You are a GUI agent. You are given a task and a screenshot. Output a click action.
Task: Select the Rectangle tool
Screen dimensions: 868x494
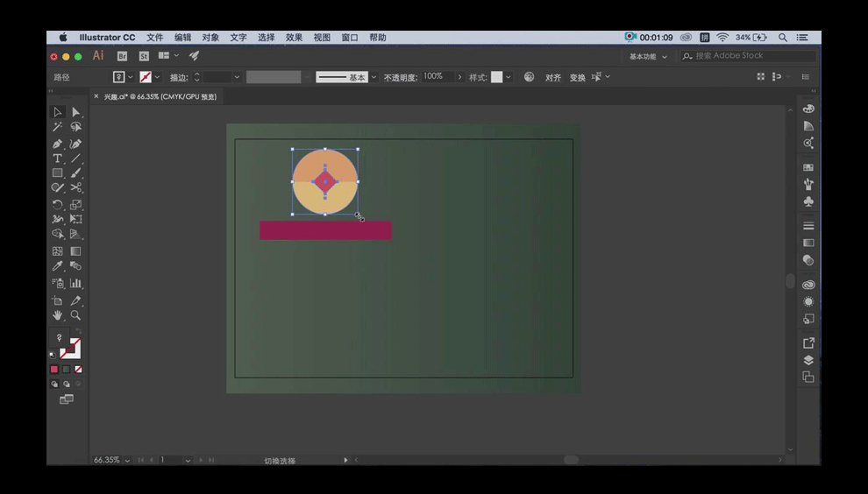[x=57, y=173]
